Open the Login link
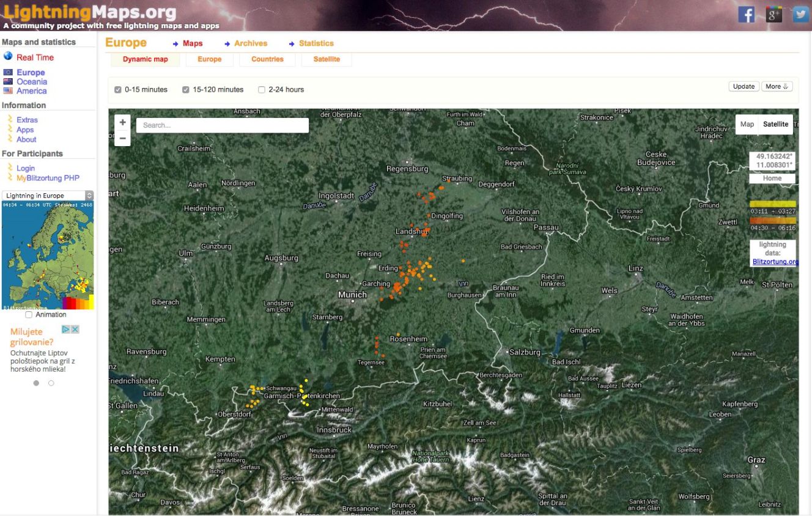Viewport: 812px width, 516px height. coord(26,168)
